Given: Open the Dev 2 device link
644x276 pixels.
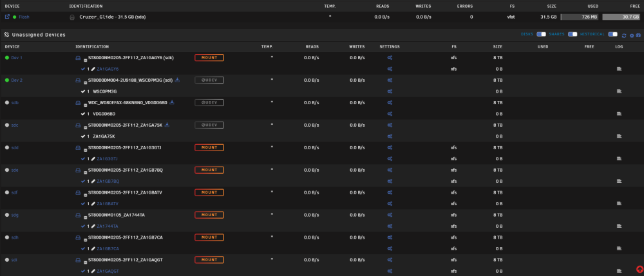Looking at the screenshot, I should coord(17,80).
